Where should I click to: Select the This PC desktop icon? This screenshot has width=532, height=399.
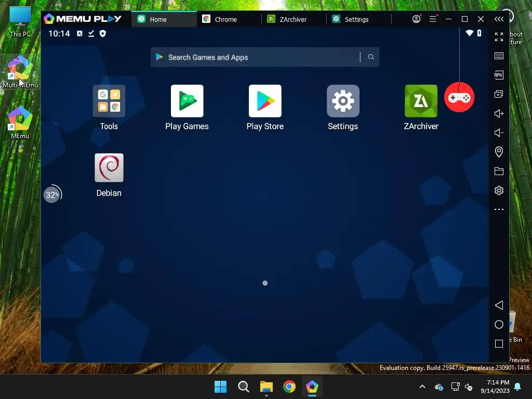tap(20, 21)
